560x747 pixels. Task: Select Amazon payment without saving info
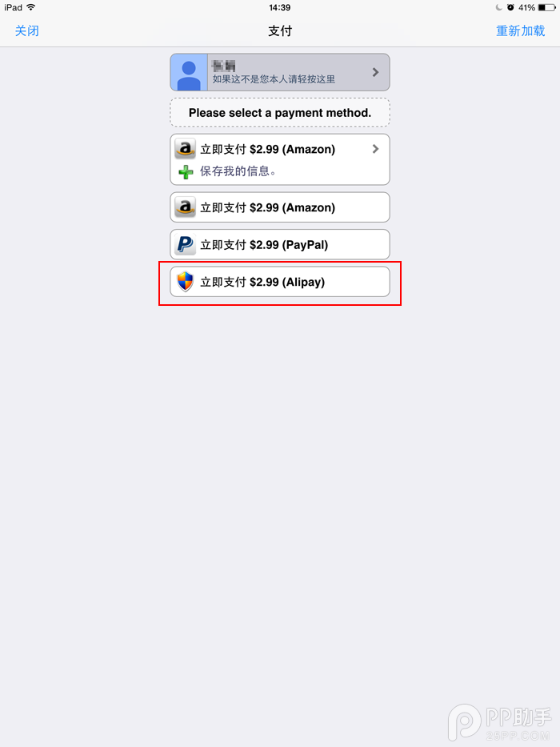pyautogui.click(x=280, y=207)
